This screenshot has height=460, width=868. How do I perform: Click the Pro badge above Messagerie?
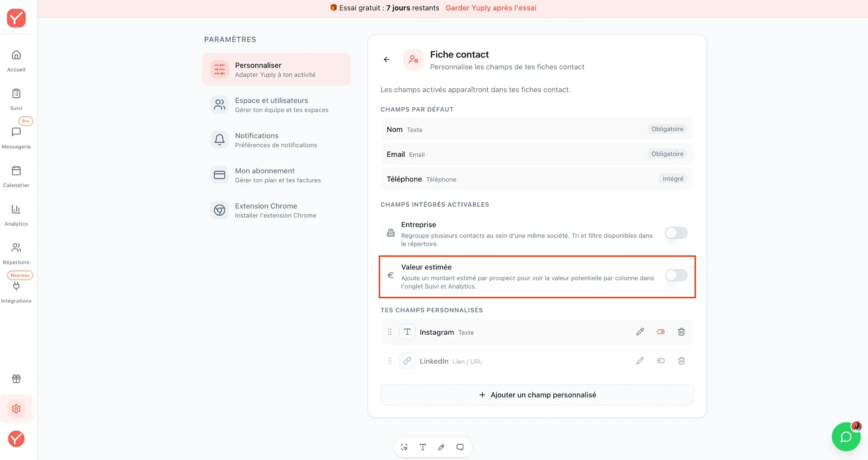point(26,121)
